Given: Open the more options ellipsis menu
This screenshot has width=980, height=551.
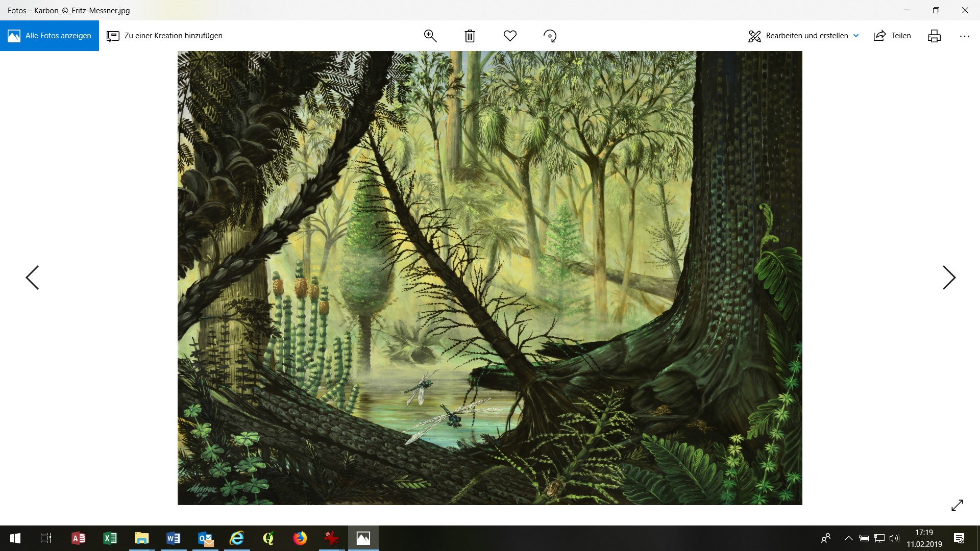Looking at the screenshot, I should (x=964, y=36).
